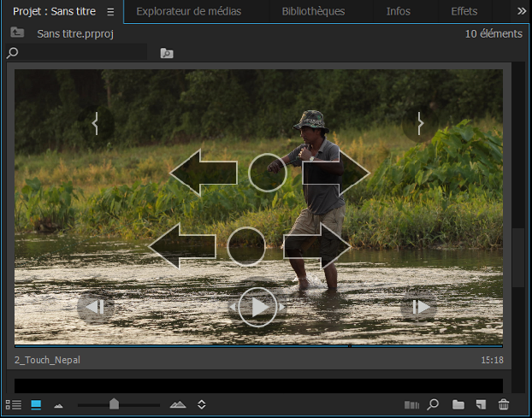This screenshot has width=532, height=418.
Task: Create a new bin with folder icon
Action: (x=458, y=404)
